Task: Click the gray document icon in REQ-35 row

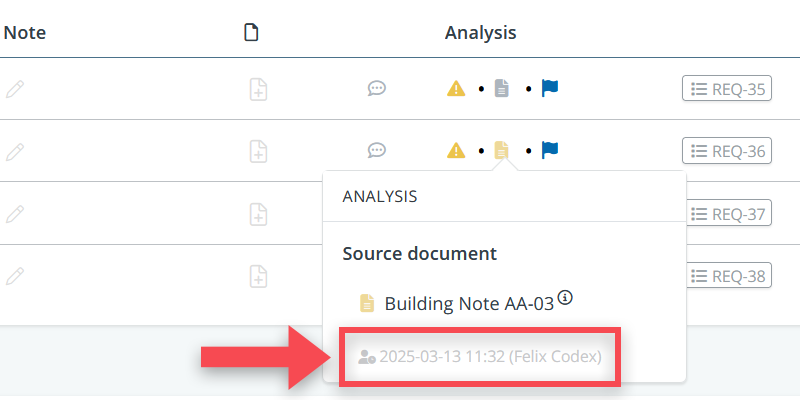Action: click(502, 89)
